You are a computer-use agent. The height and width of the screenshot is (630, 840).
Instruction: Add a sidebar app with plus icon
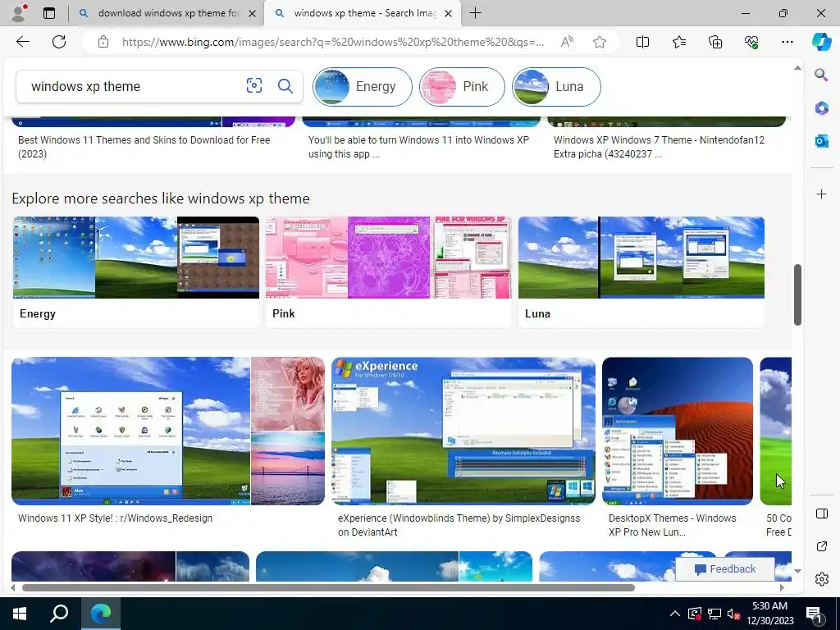pos(821,194)
